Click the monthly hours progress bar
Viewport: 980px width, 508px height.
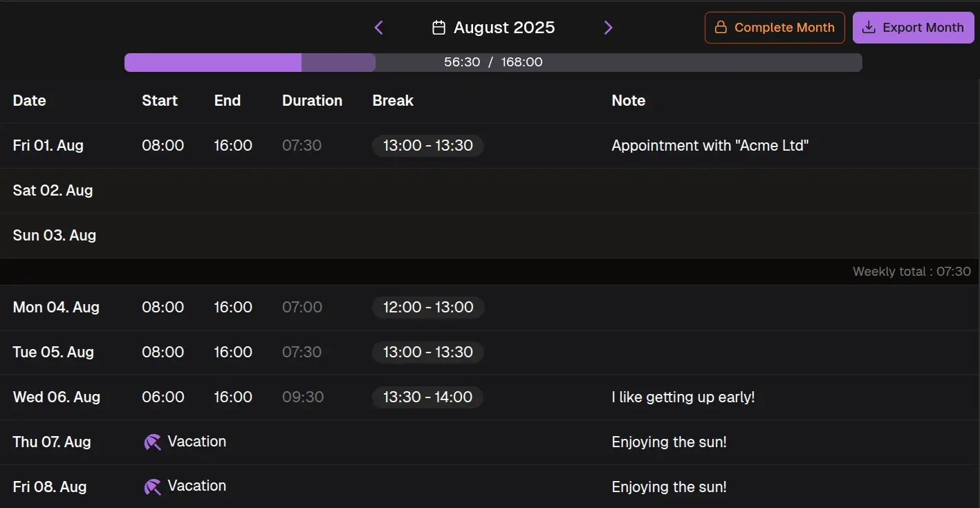point(492,62)
